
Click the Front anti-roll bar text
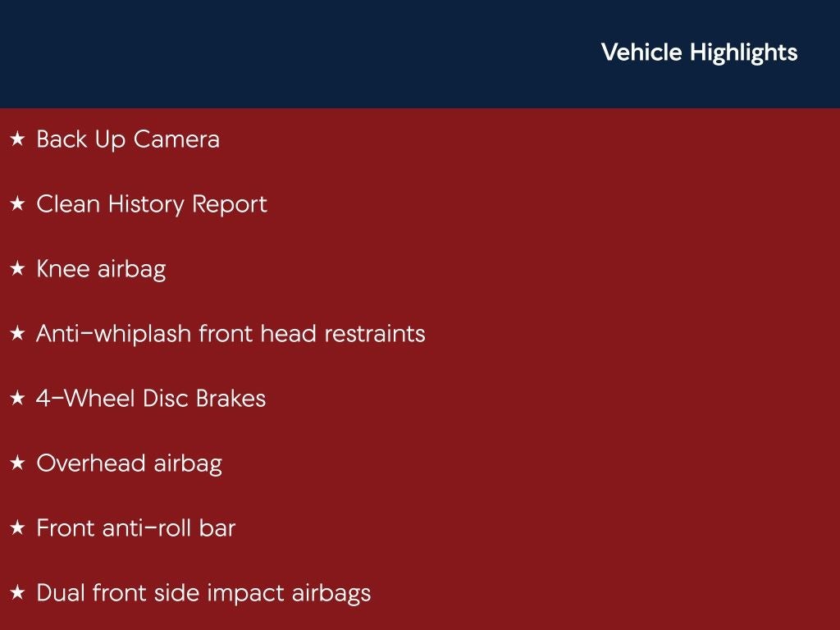point(135,528)
